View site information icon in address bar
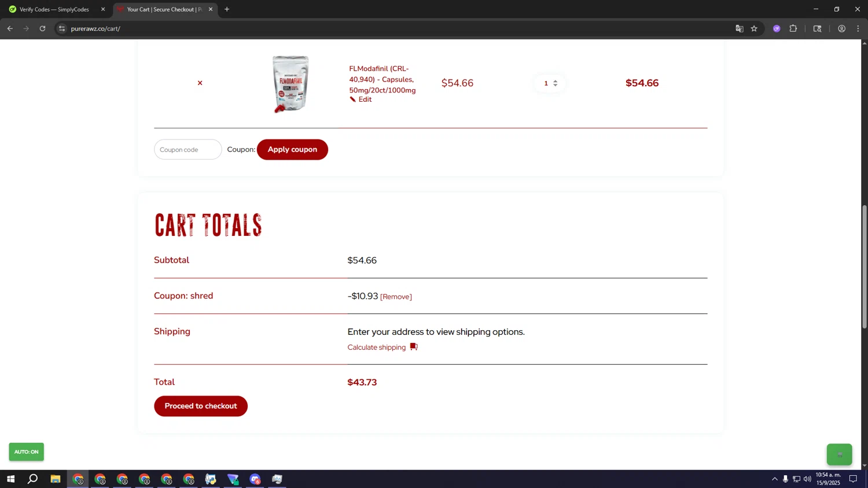This screenshot has height=488, width=868. (x=62, y=28)
